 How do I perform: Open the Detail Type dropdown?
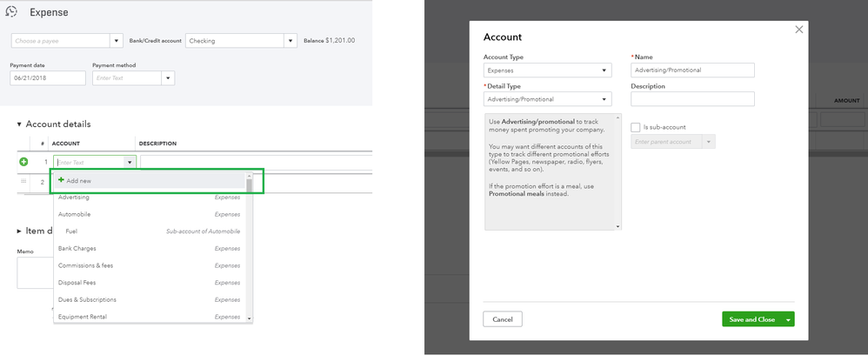604,99
